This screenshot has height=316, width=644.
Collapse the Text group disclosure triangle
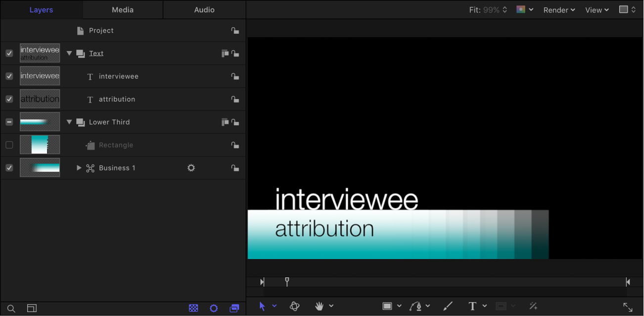pyautogui.click(x=69, y=53)
